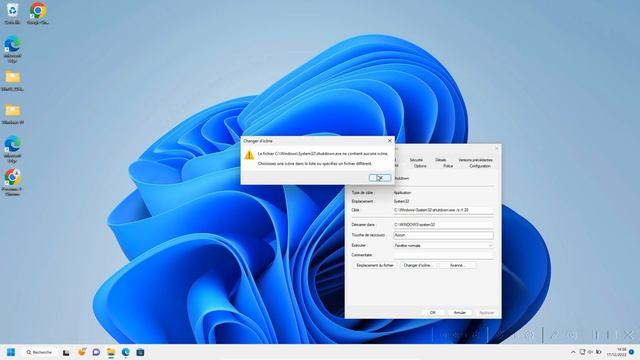
Task: Click the Emplacement du fichier button
Action: tap(375, 265)
